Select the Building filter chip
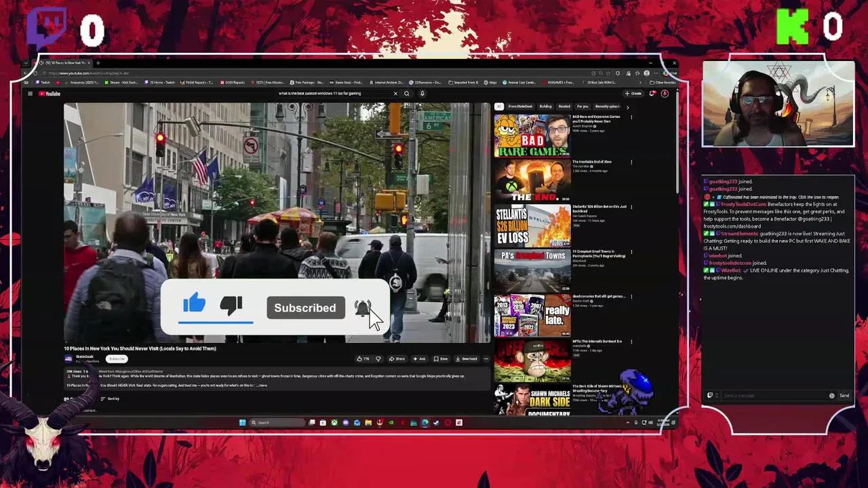The image size is (868, 488). click(545, 106)
